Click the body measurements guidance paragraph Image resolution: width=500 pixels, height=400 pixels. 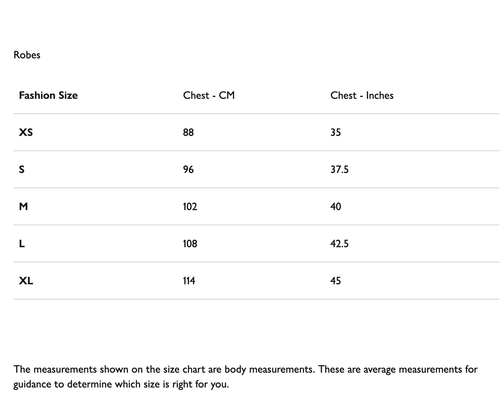[246, 377]
